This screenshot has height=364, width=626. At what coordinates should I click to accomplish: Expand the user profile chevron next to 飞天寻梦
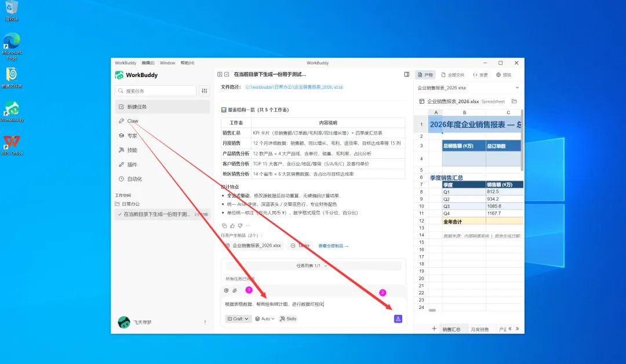(x=205, y=322)
